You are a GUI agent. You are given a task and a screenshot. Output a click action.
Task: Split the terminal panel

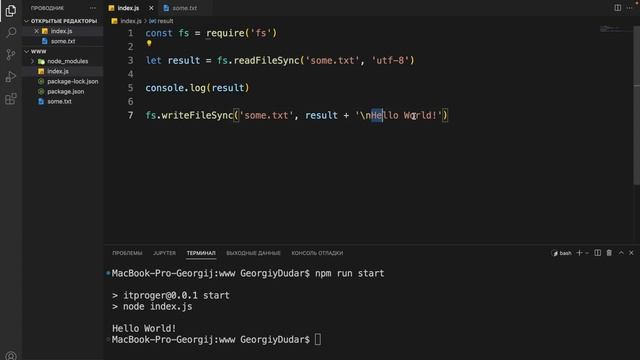(x=597, y=253)
